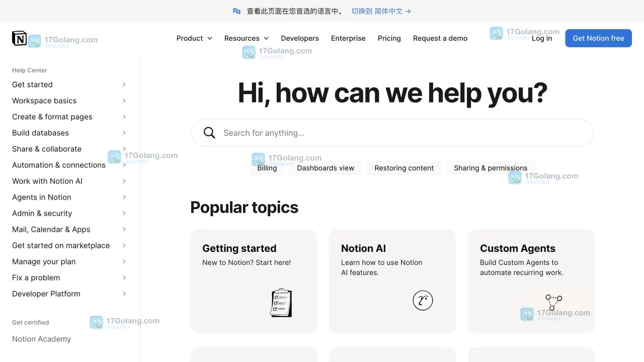Open the Resources dropdown menu
This screenshot has height=362, width=644.
(247, 38)
